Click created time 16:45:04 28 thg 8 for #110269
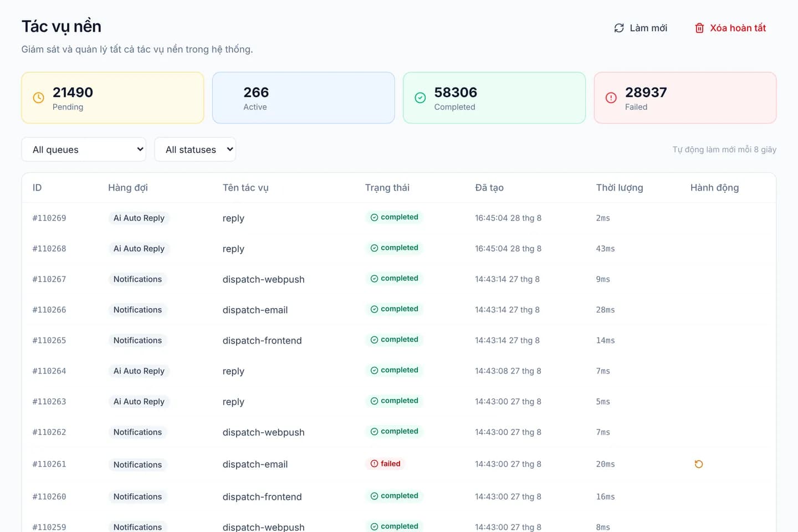The height and width of the screenshot is (532, 798). [508, 218]
